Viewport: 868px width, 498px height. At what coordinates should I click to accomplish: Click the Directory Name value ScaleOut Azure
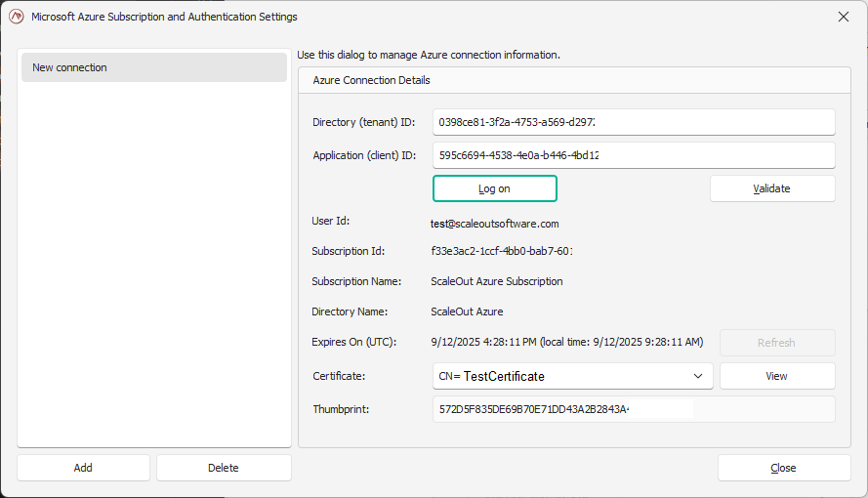pos(467,311)
